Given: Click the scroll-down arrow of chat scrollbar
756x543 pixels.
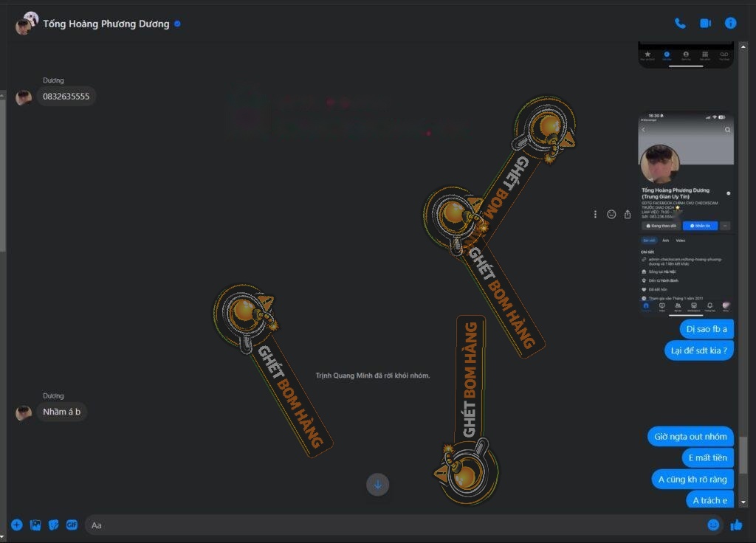Looking at the screenshot, I should coord(743,502).
